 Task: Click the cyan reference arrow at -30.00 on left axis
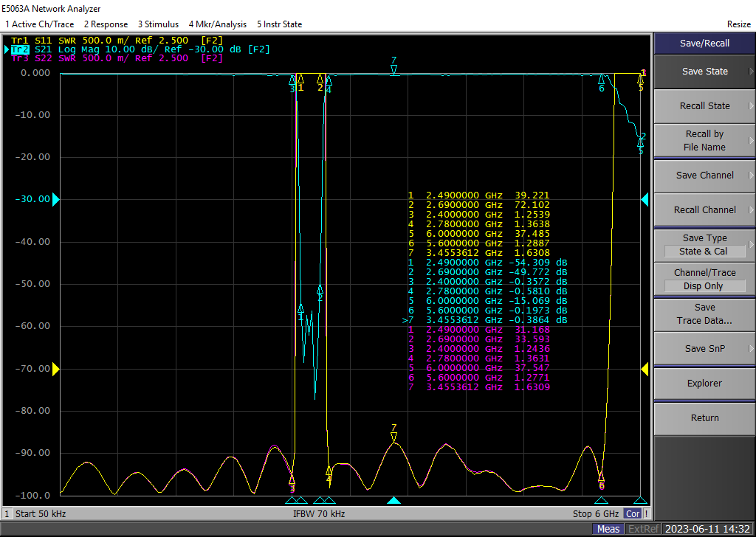pyautogui.click(x=55, y=199)
